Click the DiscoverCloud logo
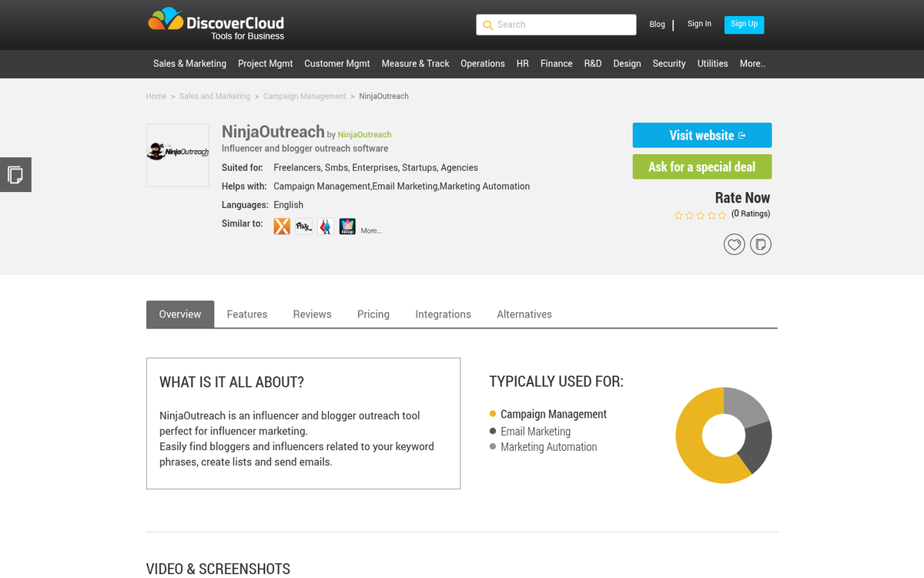924x578 pixels. [216, 24]
